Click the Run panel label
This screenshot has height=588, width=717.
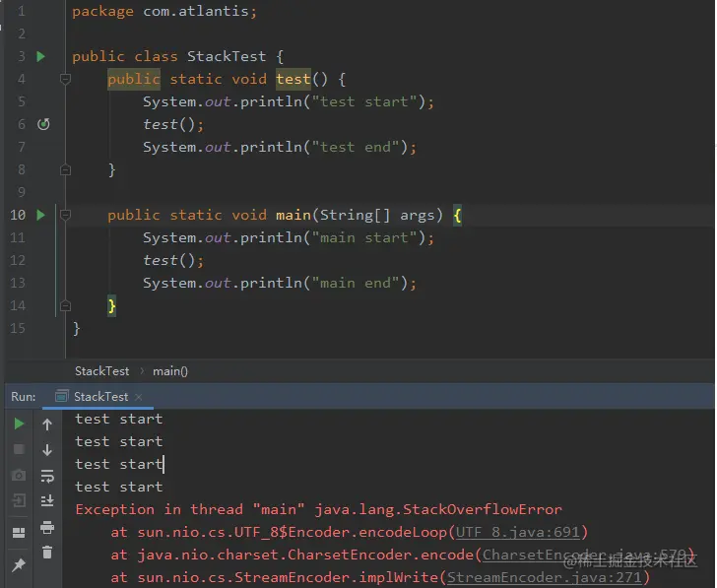coord(24,396)
